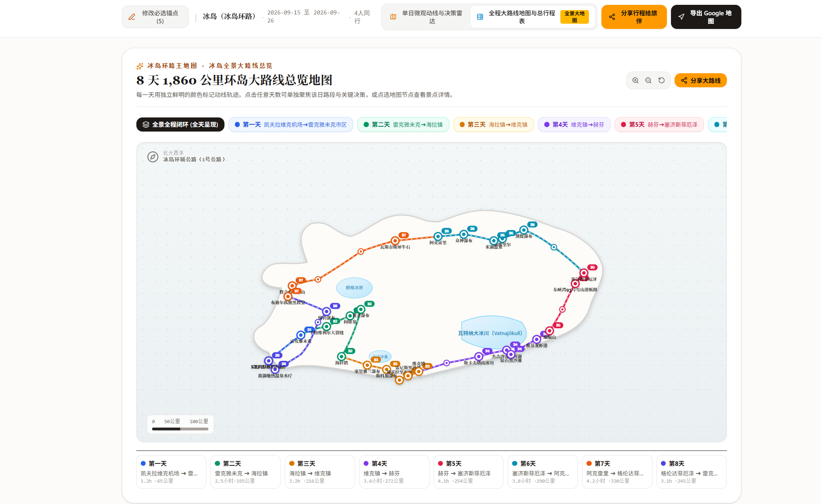Image resolution: width=821 pixels, height=504 pixels.
Task: Filter map to 第二天 雷克雅未克→海拉镇
Action: click(x=403, y=125)
